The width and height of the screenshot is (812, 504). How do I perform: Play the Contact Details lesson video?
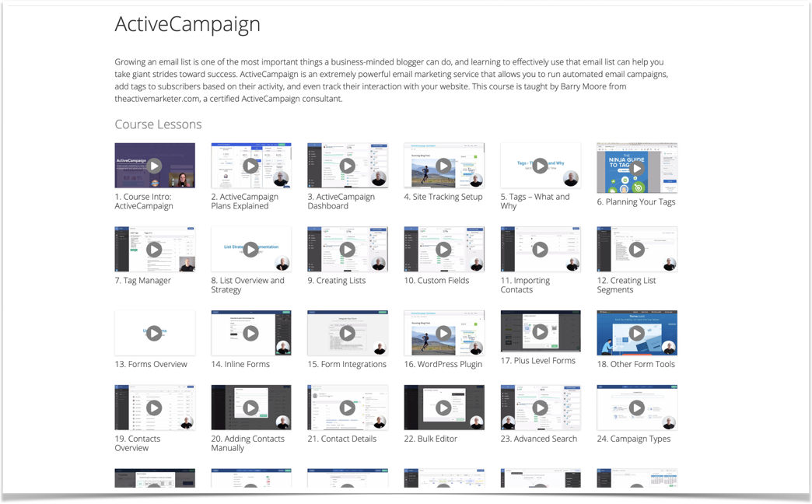click(347, 408)
